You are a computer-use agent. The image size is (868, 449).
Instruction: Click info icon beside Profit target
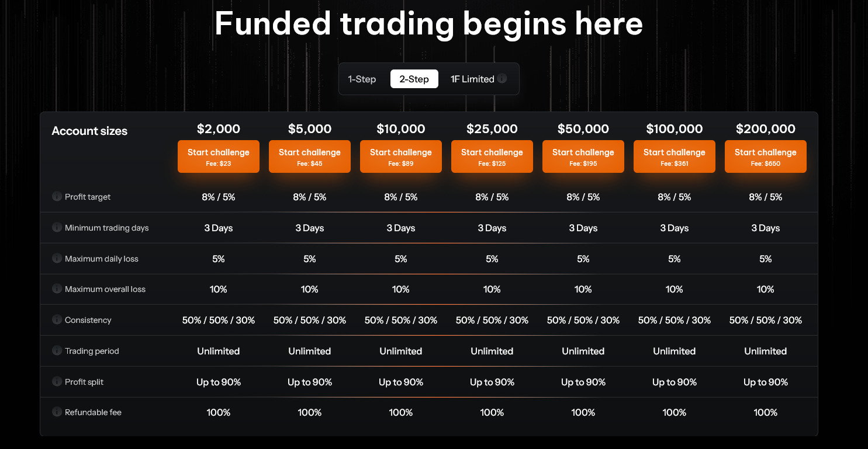point(57,197)
